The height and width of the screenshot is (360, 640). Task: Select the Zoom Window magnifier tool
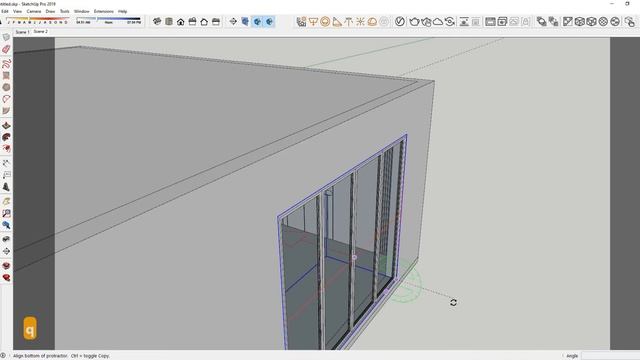(x=6, y=213)
